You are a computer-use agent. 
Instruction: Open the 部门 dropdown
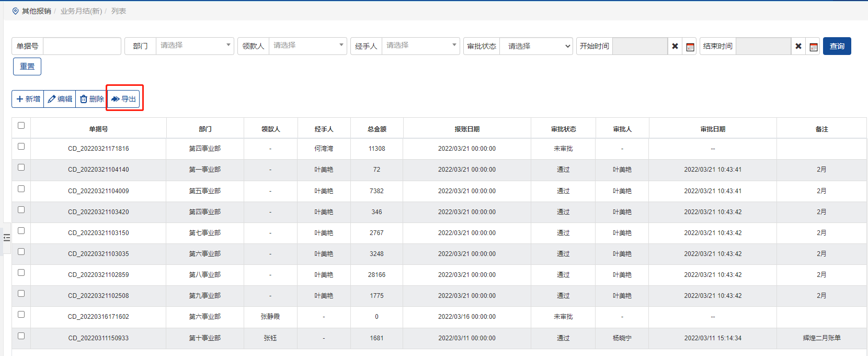(195, 46)
